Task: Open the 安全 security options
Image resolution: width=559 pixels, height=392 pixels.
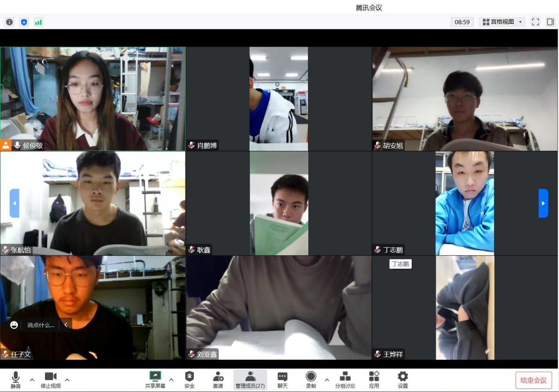Action: tap(189, 380)
